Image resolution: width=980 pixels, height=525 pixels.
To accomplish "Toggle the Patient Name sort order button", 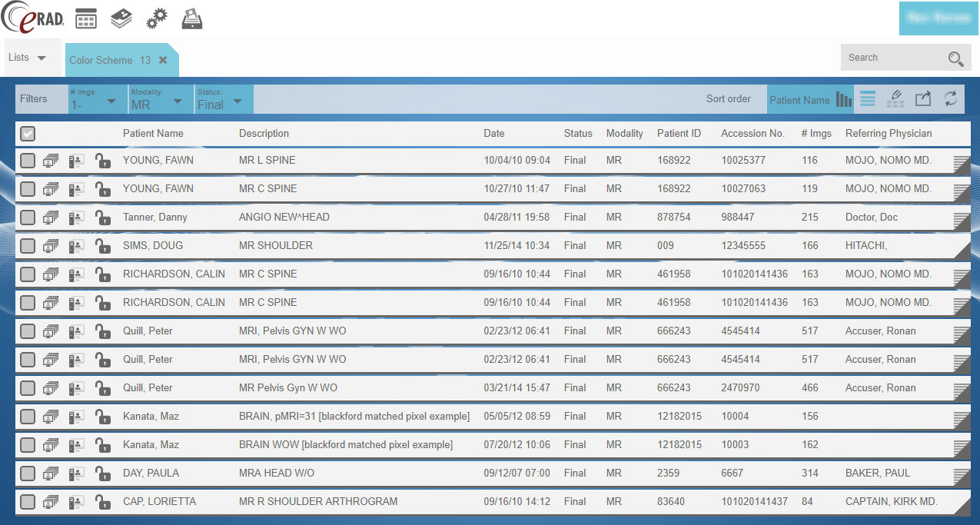I will [x=810, y=100].
